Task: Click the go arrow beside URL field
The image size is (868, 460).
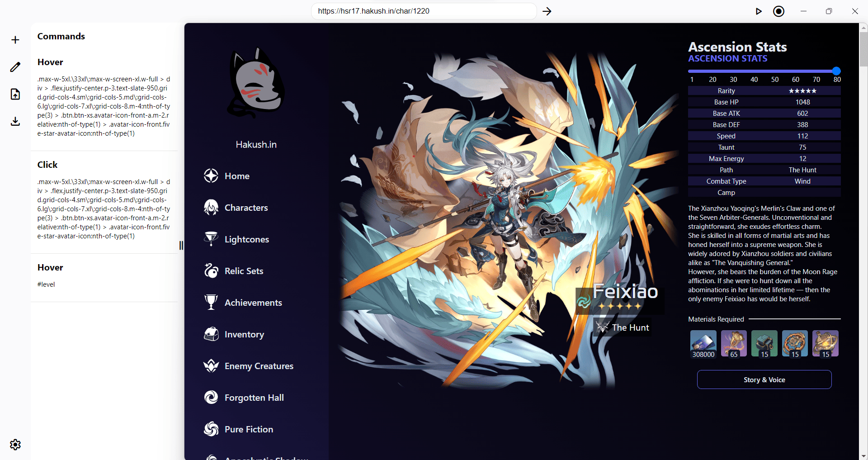Action: pos(547,11)
